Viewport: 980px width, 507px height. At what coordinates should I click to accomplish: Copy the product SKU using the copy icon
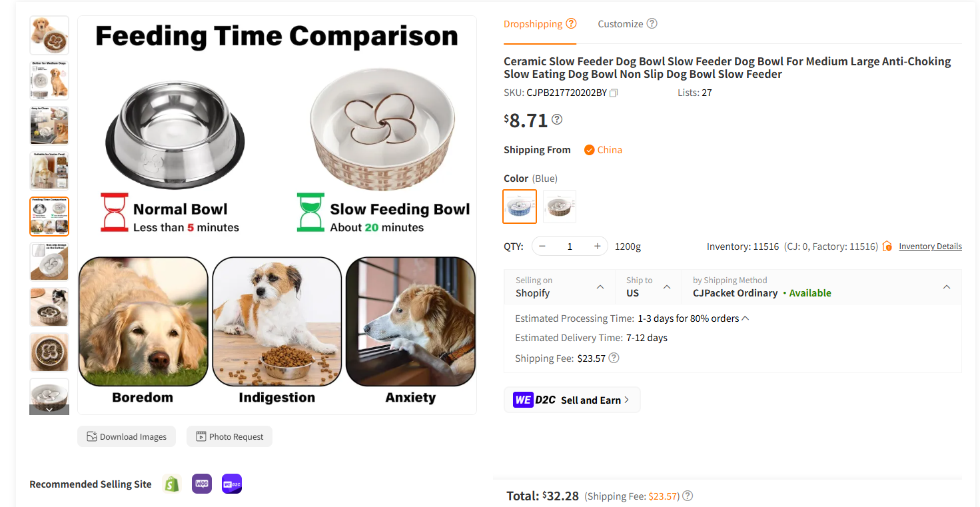(612, 93)
